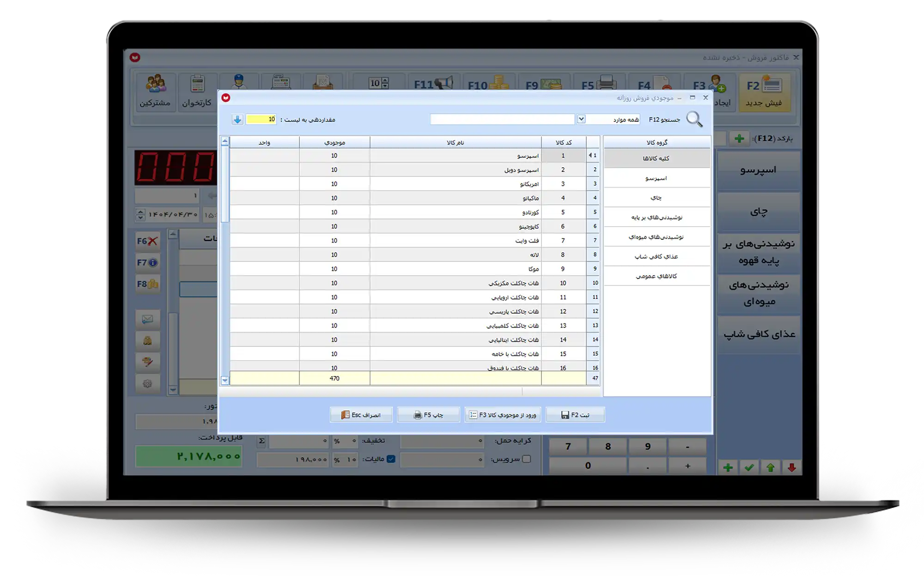Click the sigma sum icon near discount field
The image size is (924, 576).
pyautogui.click(x=262, y=441)
